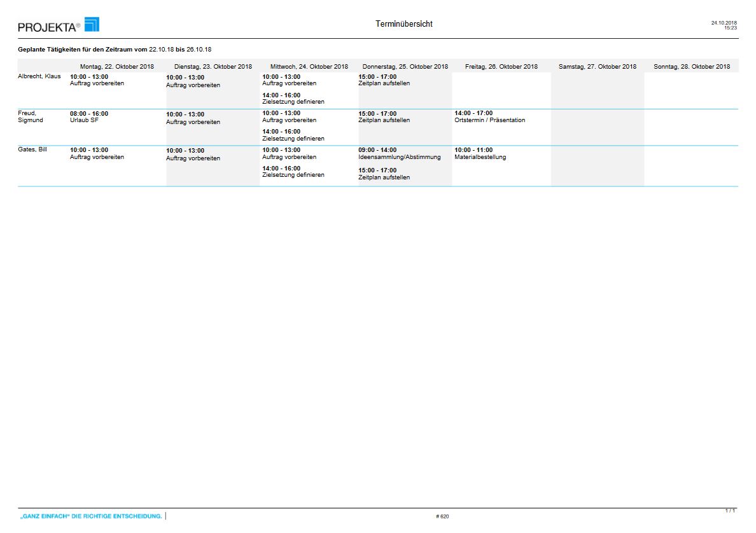
Task: Click the Terminübersicht report title
Action: tap(404, 24)
